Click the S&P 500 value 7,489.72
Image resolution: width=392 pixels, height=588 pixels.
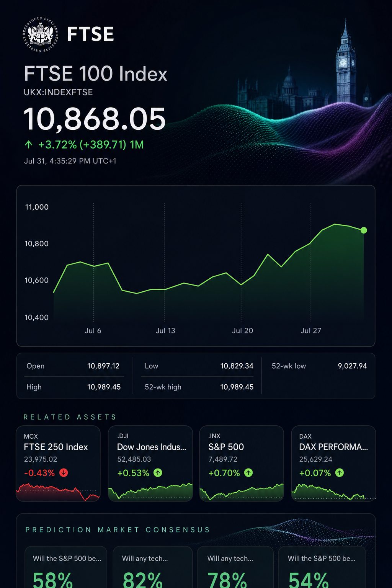223,459
